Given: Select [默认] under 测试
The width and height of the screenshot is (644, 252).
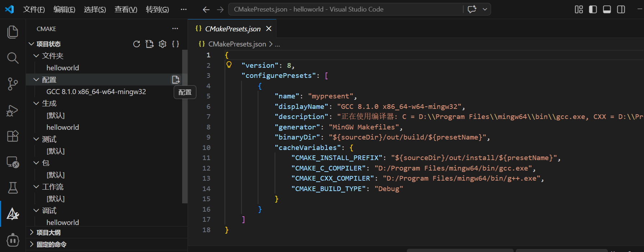Looking at the screenshot, I should pyautogui.click(x=55, y=151).
